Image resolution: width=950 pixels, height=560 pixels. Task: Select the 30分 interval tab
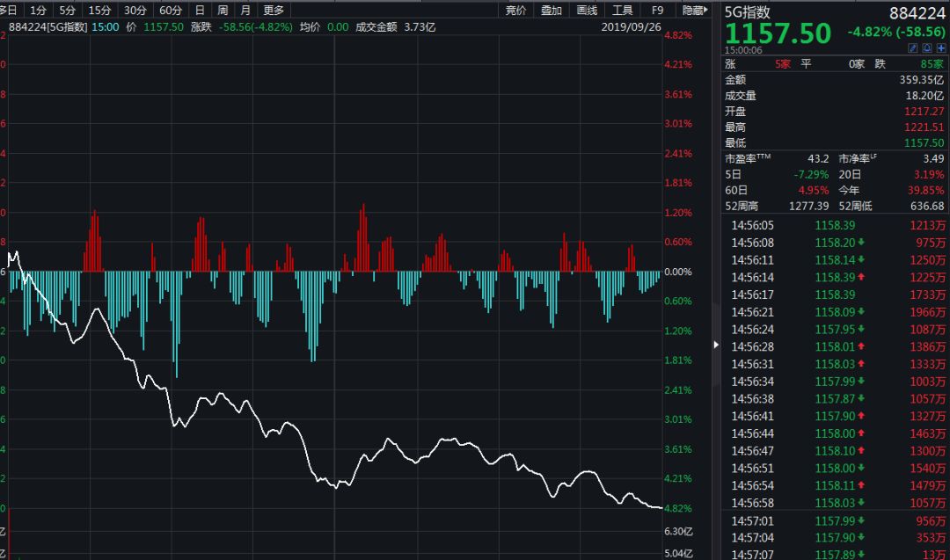(x=135, y=11)
